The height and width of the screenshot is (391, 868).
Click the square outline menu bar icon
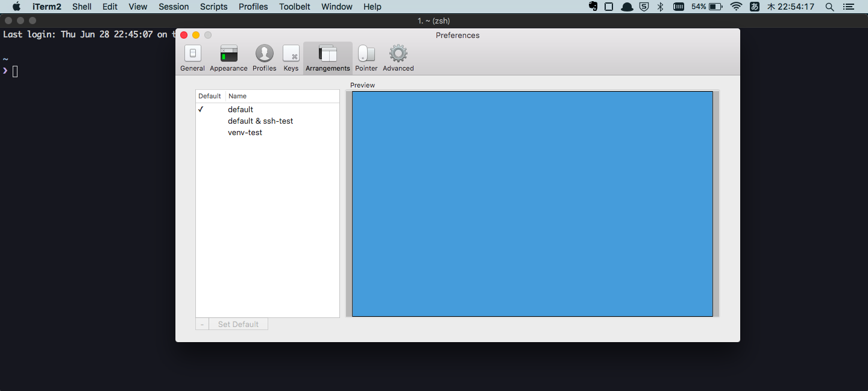(609, 7)
